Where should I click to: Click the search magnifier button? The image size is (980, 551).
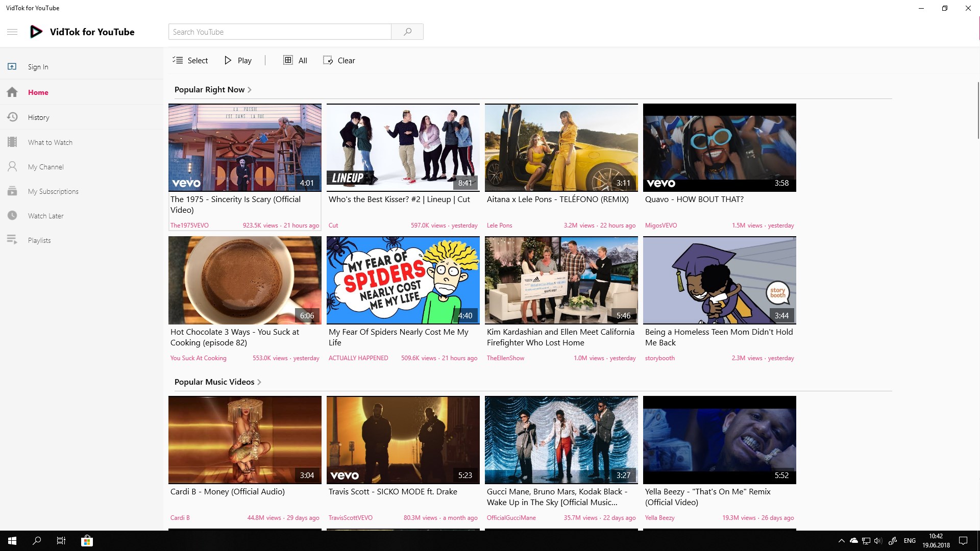point(407,32)
